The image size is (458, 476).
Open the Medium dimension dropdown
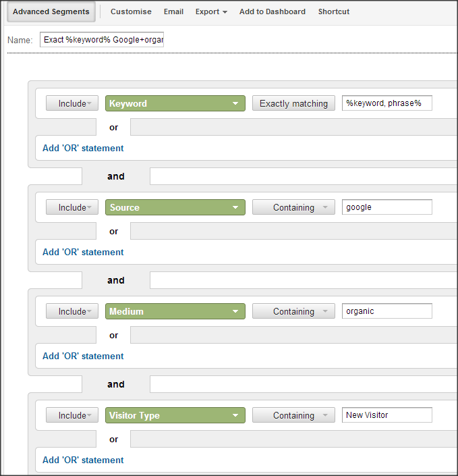pyautogui.click(x=175, y=311)
